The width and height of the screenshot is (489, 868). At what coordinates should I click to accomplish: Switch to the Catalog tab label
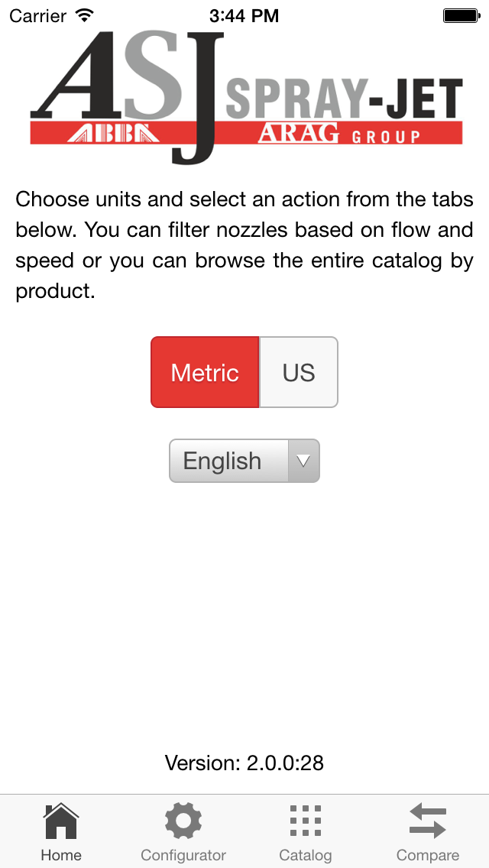click(x=306, y=855)
